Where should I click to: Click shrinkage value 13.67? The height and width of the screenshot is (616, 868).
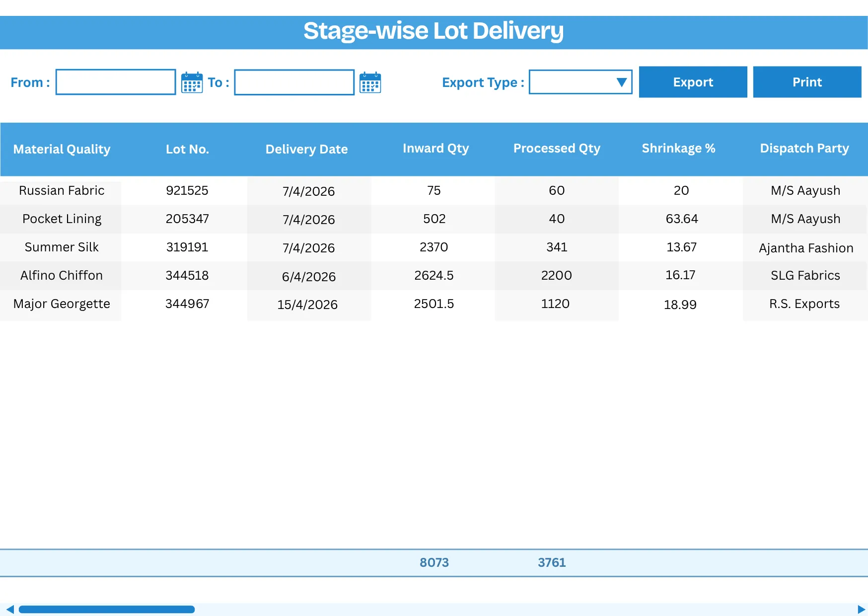(681, 247)
